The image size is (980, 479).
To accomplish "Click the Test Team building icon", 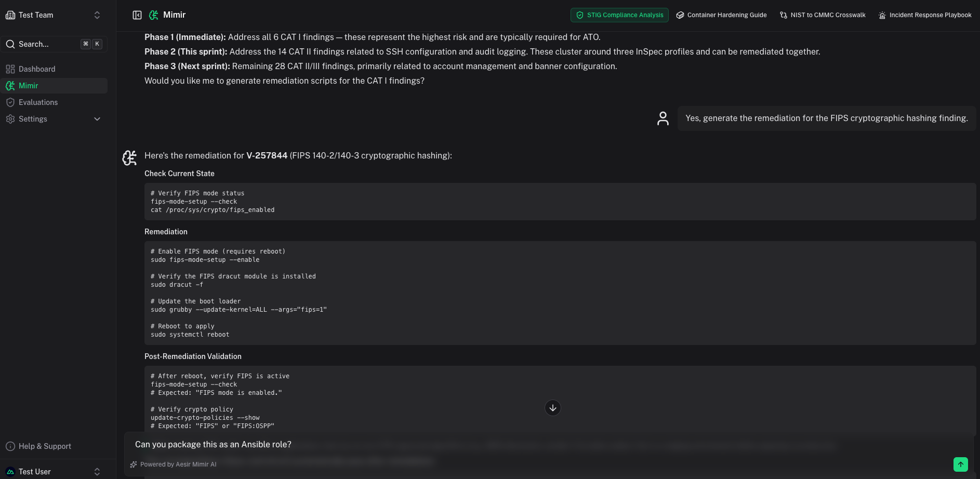I will coord(10,15).
